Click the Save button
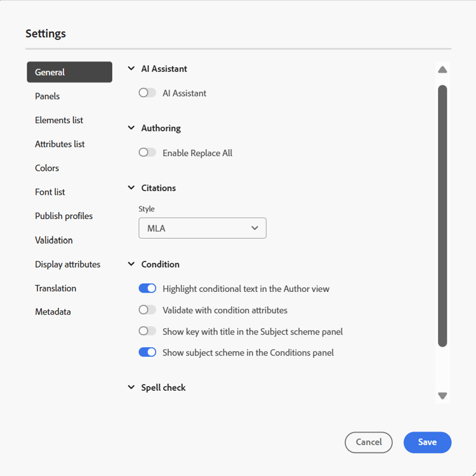476x476 pixels. point(427,442)
